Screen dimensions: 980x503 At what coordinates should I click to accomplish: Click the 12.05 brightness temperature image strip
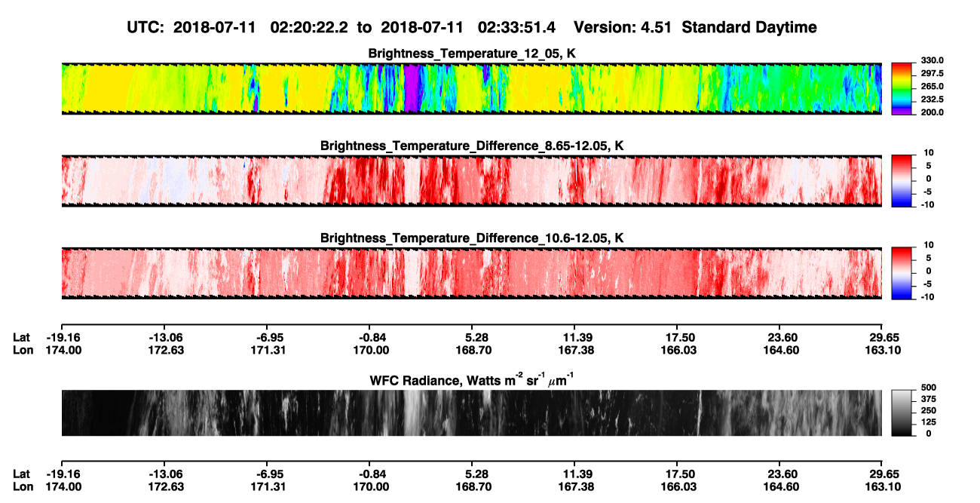coord(472,89)
